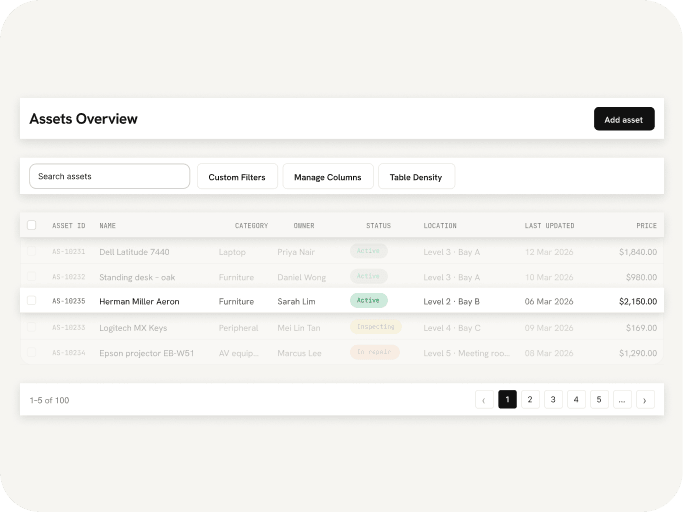The width and height of the screenshot is (683, 512).
Task: Click the name Epson projector EB-W51
Action: pyautogui.click(x=147, y=353)
